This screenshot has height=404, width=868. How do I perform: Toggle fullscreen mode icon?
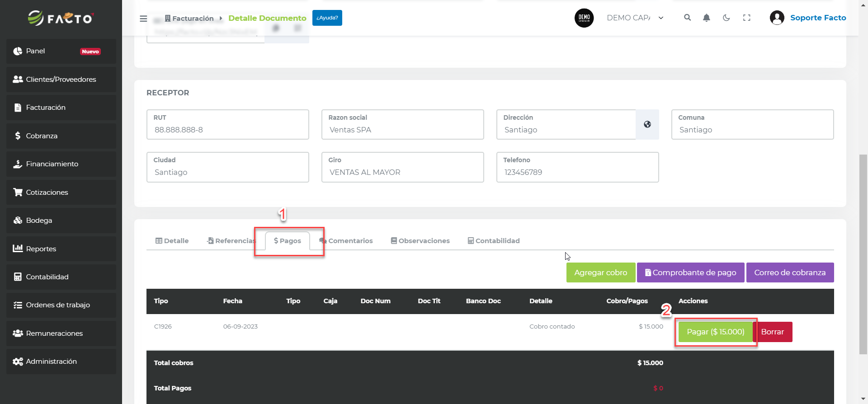coord(746,18)
